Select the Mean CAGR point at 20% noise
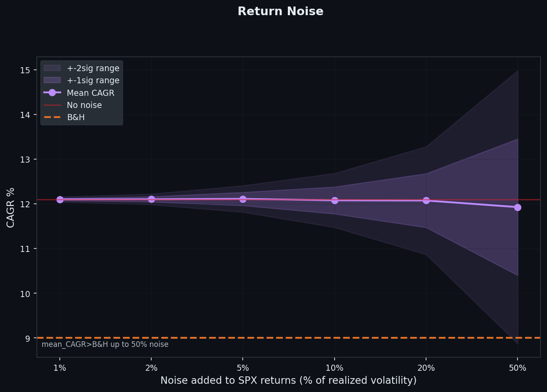The height and width of the screenshot is (392, 547). point(426,200)
